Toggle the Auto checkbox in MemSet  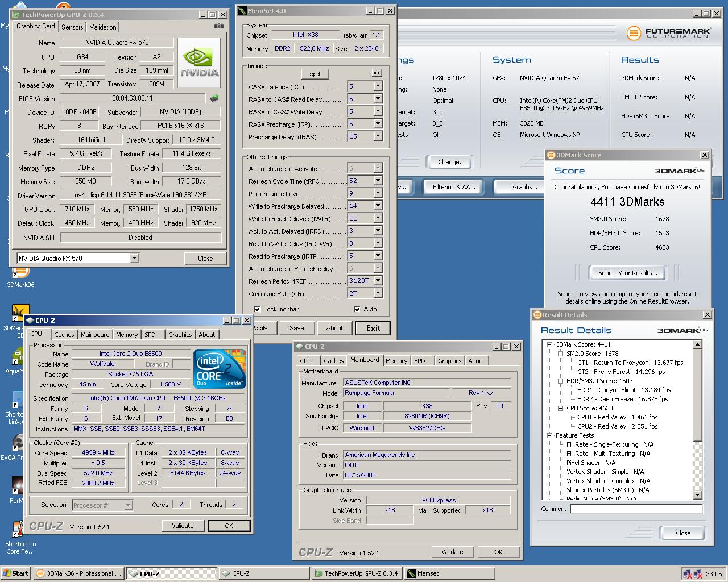357,309
